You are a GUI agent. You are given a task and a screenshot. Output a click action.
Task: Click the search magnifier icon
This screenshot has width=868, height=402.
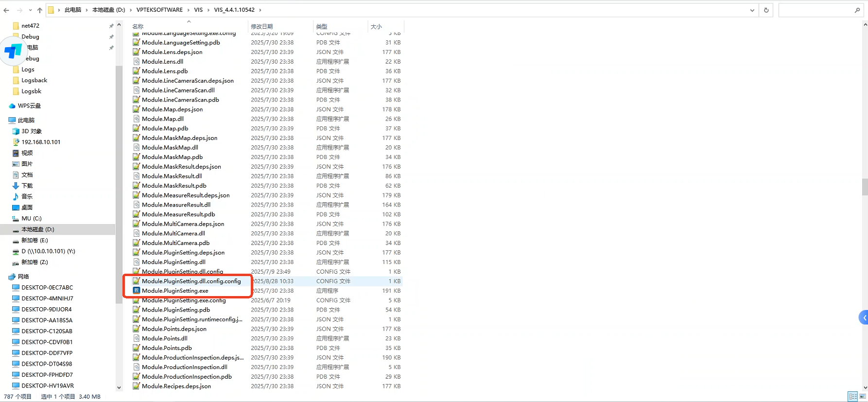point(857,10)
